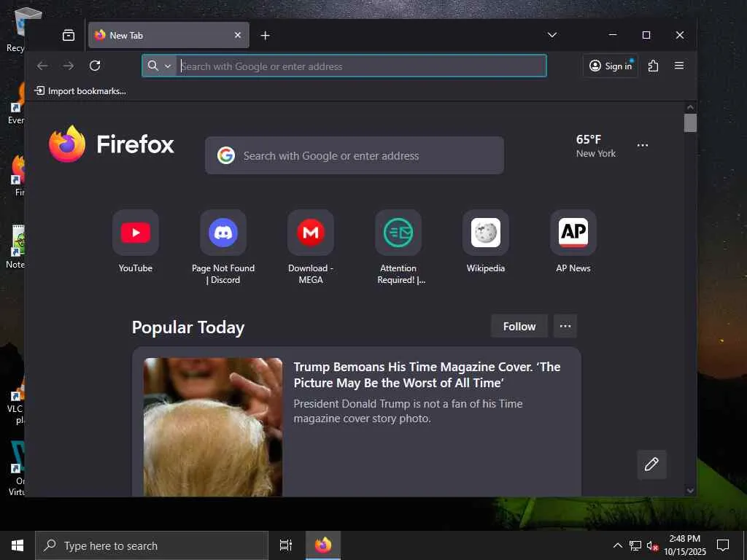Open the Trump Time Magazine article headline
The height and width of the screenshot is (560, 747).
(427, 375)
